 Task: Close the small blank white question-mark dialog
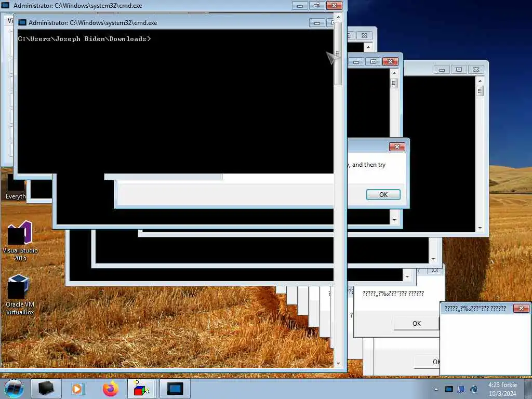[522, 308]
